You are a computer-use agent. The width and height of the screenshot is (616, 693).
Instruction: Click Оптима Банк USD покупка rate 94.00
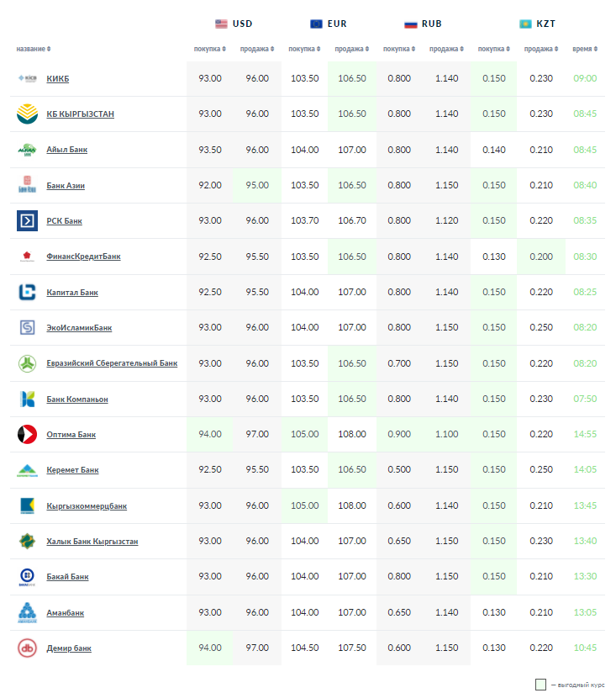[x=210, y=435]
